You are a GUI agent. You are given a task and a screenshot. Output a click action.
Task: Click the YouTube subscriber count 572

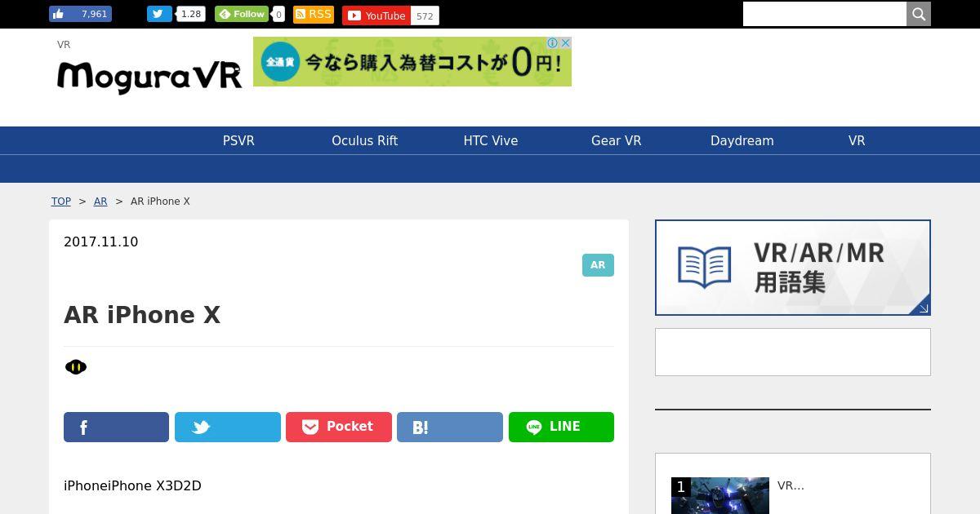pos(425,16)
